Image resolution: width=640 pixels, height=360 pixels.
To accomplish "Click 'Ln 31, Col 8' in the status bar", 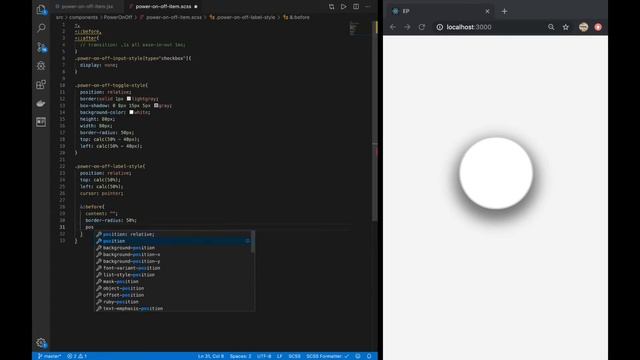I will (211, 356).
